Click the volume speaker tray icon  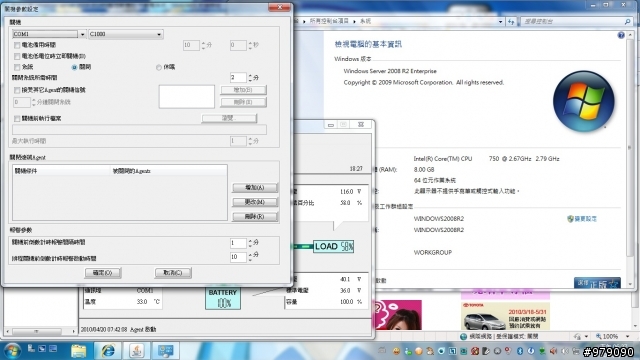click(553, 351)
